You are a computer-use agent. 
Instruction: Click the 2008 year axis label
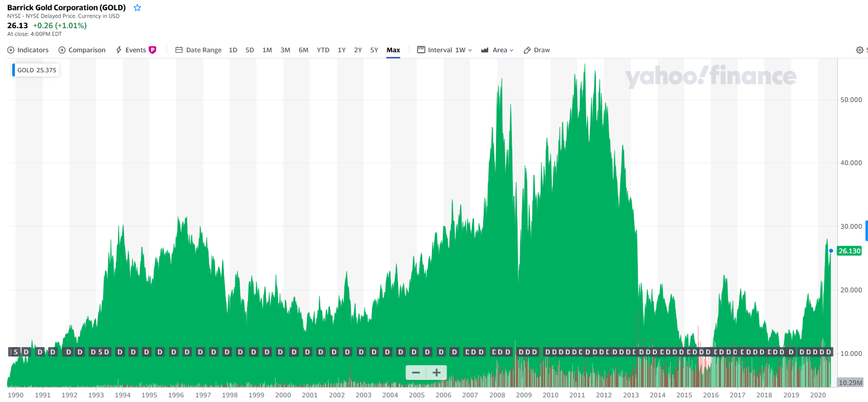(497, 395)
